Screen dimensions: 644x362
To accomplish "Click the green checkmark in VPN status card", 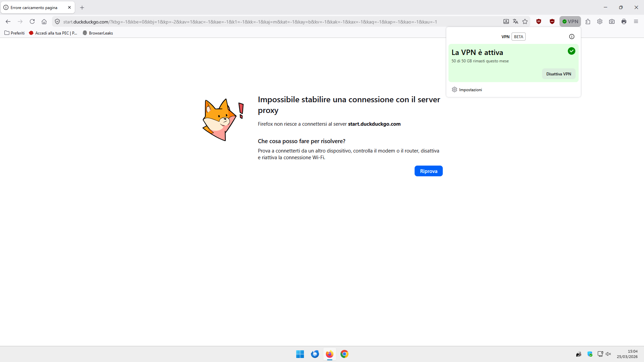I will (x=572, y=51).
